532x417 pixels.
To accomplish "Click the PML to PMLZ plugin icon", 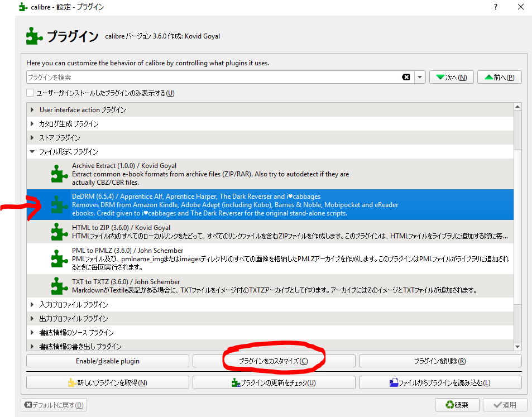I will tap(59, 258).
